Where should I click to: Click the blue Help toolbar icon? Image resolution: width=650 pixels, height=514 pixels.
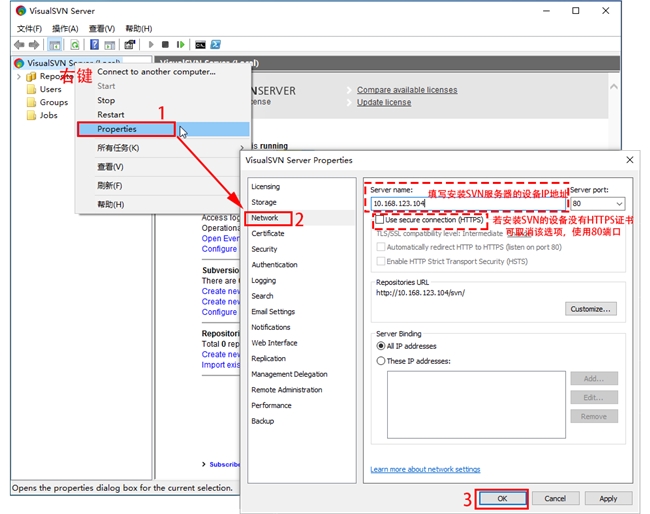tap(94, 45)
